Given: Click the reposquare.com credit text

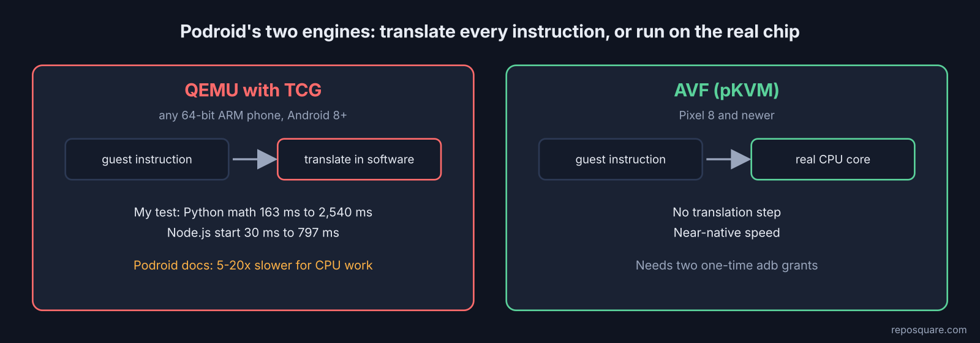Looking at the screenshot, I should pyautogui.click(x=929, y=330).
